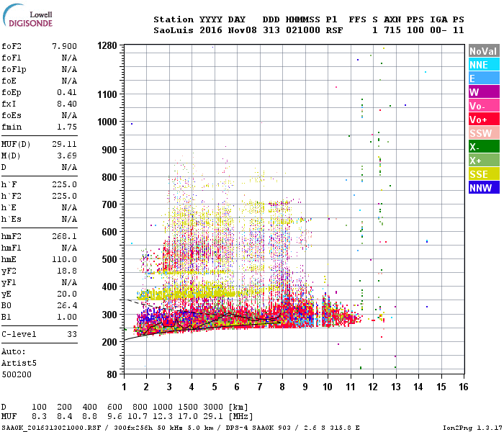The height and width of the screenshot is (432, 504).
Task: Click the RSF program label
Action: tap(334, 30)
